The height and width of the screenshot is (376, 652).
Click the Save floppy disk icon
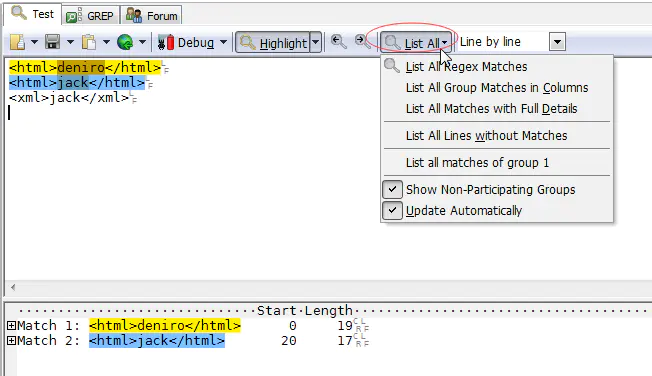pyautogui.click(x=53, y=42)
